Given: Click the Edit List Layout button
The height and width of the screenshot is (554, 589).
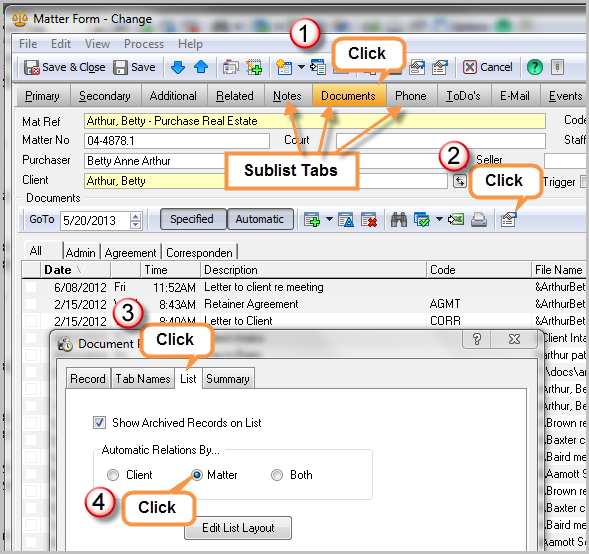Looking at the screenshot, I should point(238,528).
